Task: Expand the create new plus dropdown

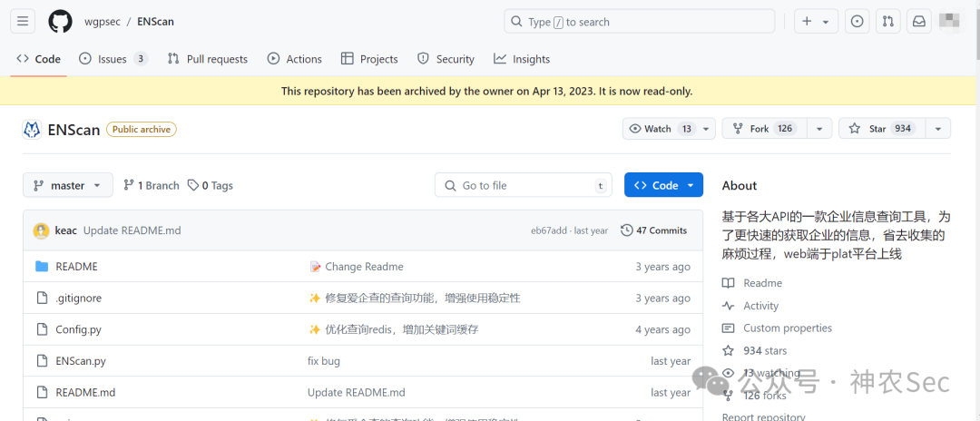Action: [x=816, y=21]
